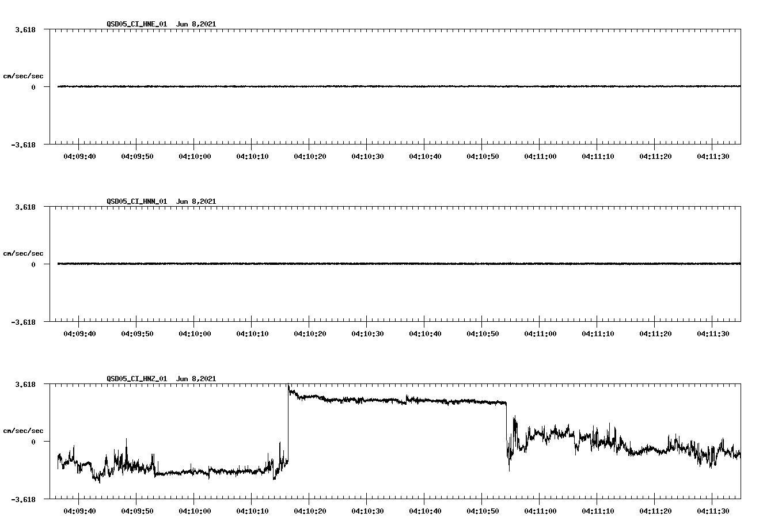Image resolution: width=782 pixels, height=532 pixels.
Task: Click -3.618 lower limit on HNN chart
Action: tap(24, 322)
